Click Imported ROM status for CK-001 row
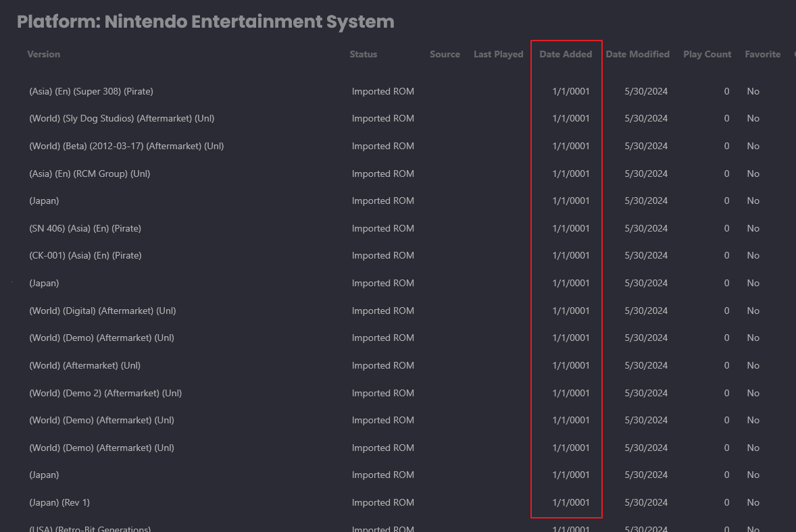Image resolution: width=796 pixels, height=532 pixels. click(x=382, y=255)
